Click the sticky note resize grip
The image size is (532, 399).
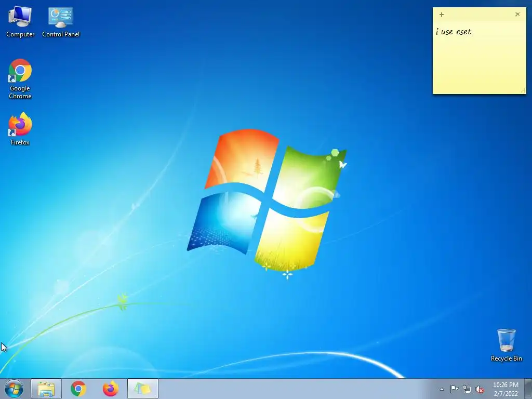tap(523, 90)
